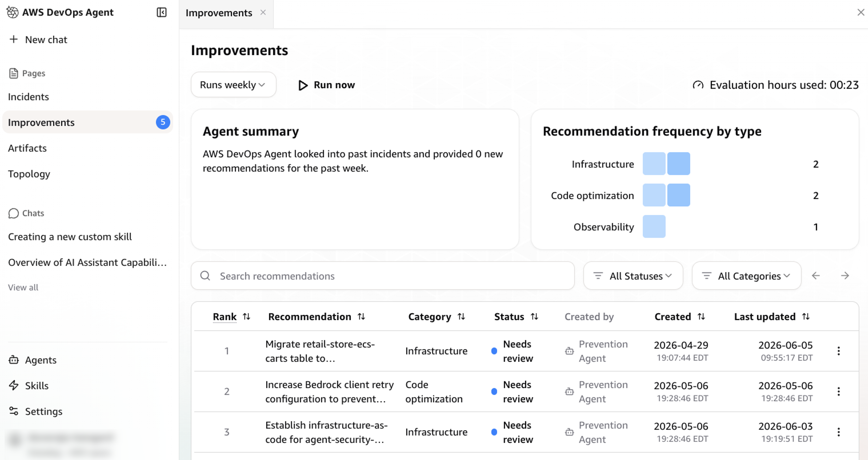Click the Pages document icon
868x460 pixels.
click(x=14, y=73)
